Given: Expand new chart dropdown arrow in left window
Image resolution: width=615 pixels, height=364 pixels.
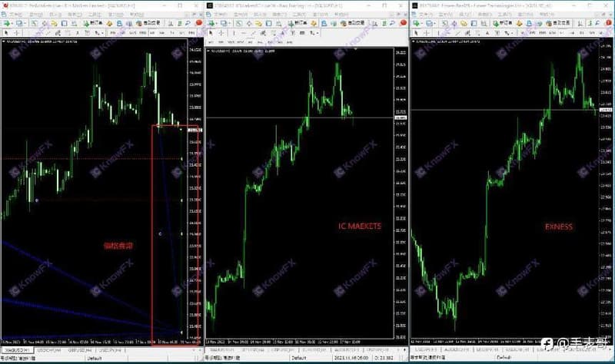Looking at the screenshot, I should click(12, 24).
